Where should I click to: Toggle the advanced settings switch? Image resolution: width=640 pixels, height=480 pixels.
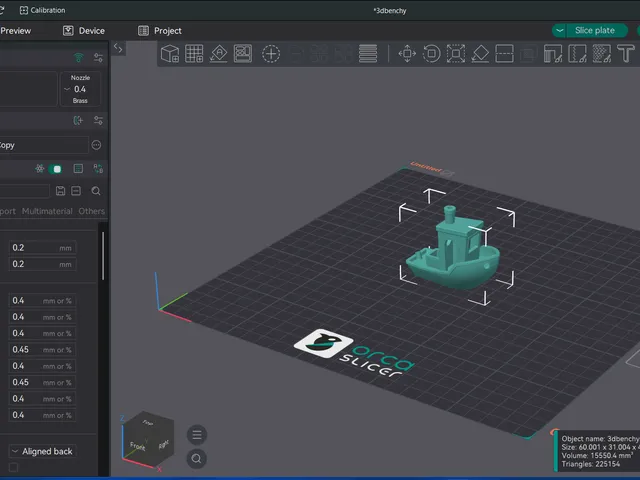[55, 169]
